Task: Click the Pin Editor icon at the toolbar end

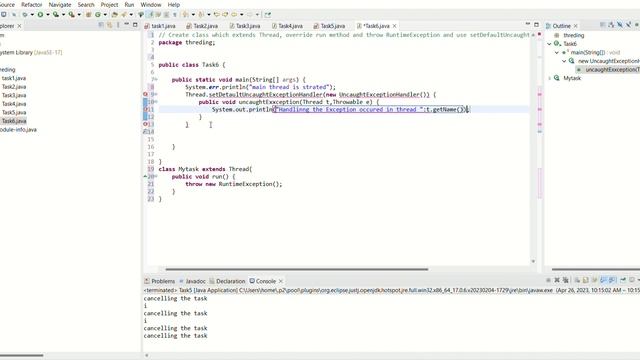Action: pyautogui.click(x=267, y=15)
